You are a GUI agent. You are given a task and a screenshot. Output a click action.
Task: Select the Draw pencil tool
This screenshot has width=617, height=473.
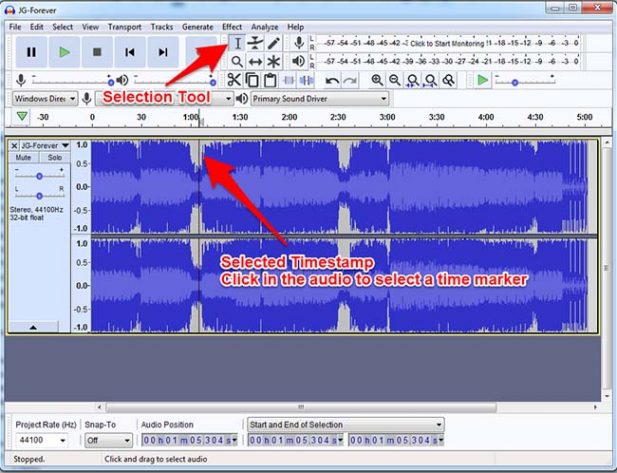273,43
